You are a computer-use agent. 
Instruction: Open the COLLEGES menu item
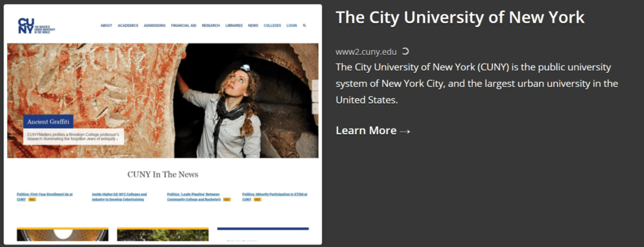tap(272, 26)
